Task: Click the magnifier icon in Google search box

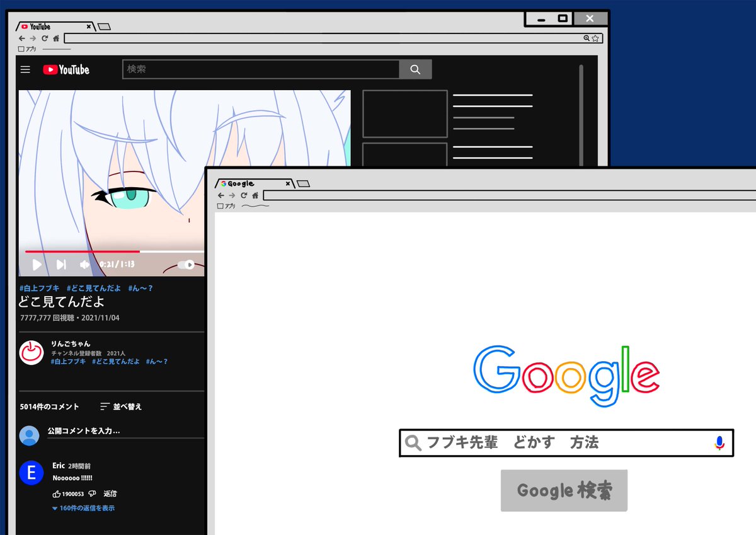Action: tap(413, 444)
